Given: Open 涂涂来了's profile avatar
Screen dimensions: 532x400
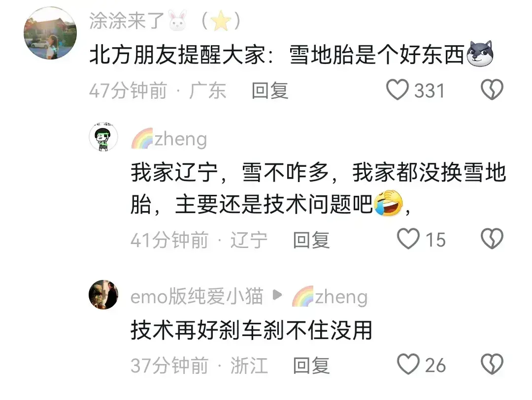Looking at the screenshot, I should pos(50,33).
